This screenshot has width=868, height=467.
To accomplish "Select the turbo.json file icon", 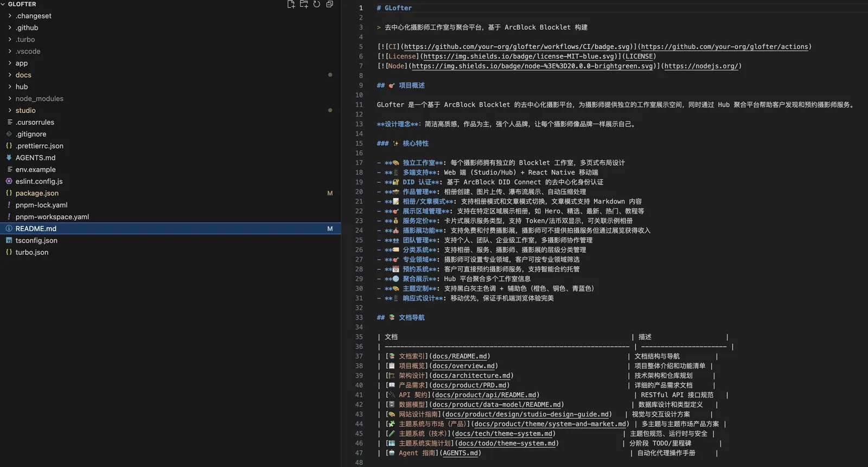I will [x=9, y=252].
